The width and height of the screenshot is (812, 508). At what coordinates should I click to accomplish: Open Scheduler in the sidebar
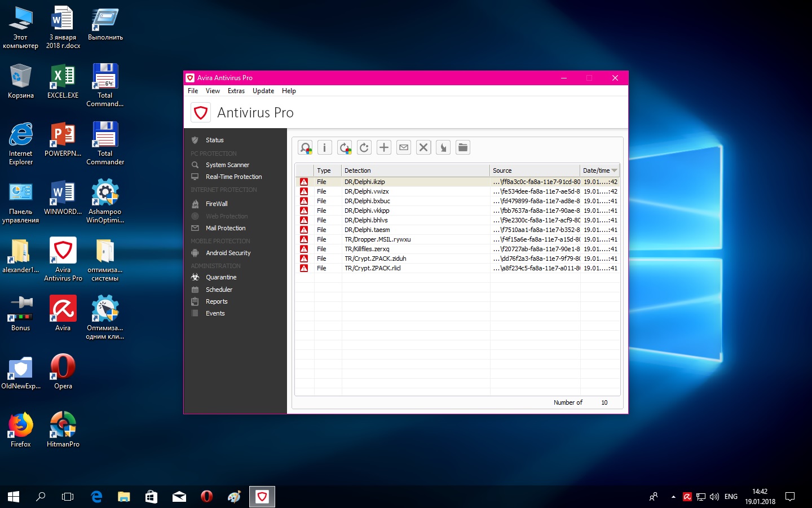[x=219, y=290]
